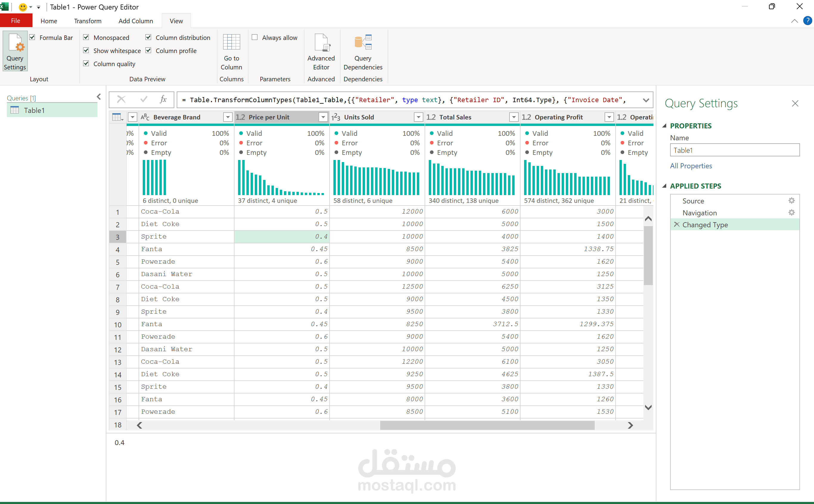Click the query Name input field
This screenshot has width=814, height=504.
click(734, 150)
